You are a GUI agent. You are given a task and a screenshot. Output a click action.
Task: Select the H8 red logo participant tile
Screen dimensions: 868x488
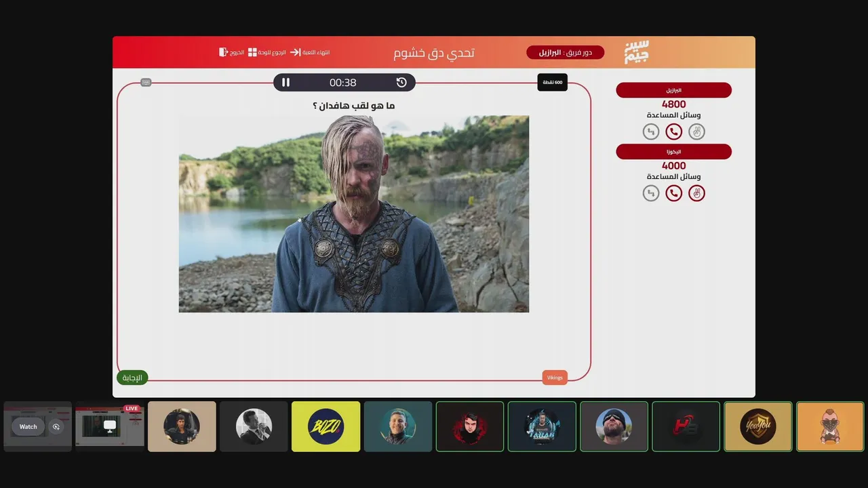(686, 426)
